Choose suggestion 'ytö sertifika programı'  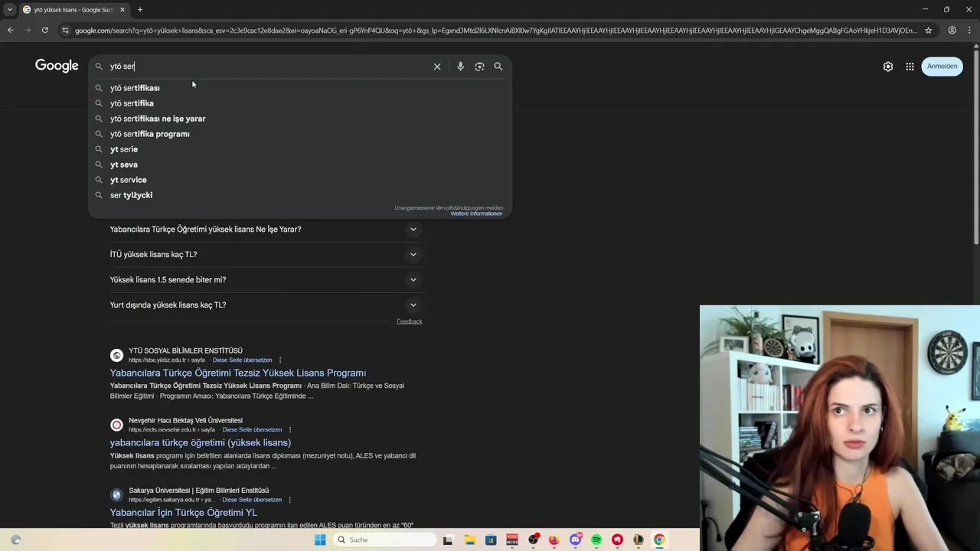300,134
